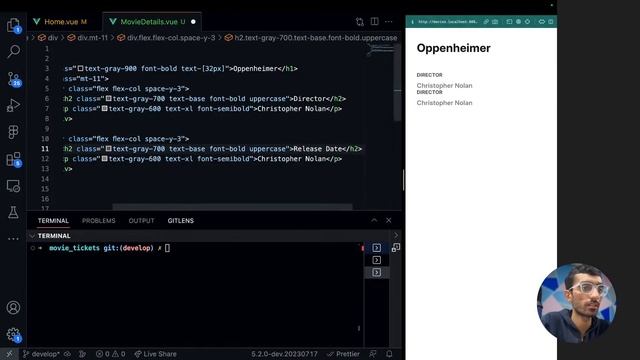Synchronize changes cloud icon in status bar
Screen dimensions: 640x360
[67, 354]
